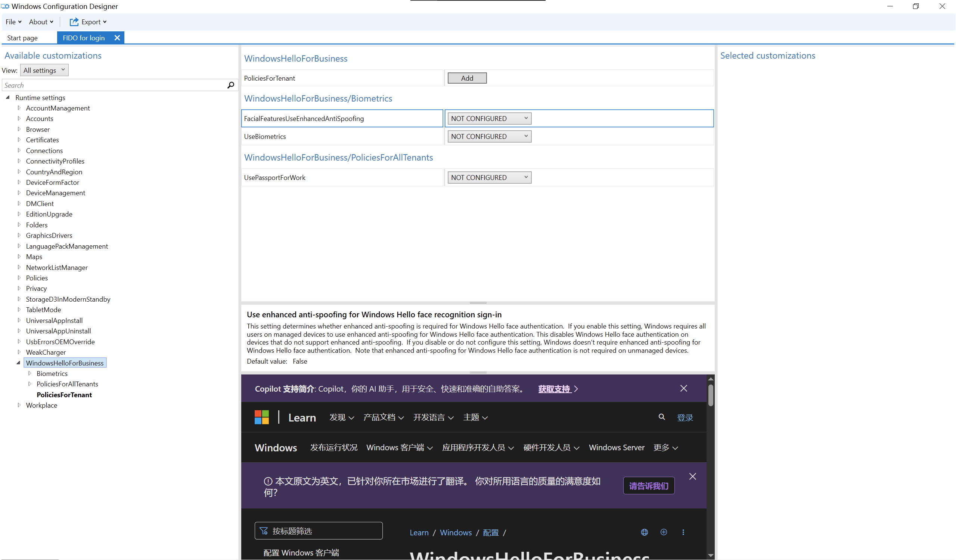Open FacialFeaturesUseEnhancedAntiSpoofing value dropdown
The width and height of the screenshot is (956, 560).
click(x=489, y=118)
